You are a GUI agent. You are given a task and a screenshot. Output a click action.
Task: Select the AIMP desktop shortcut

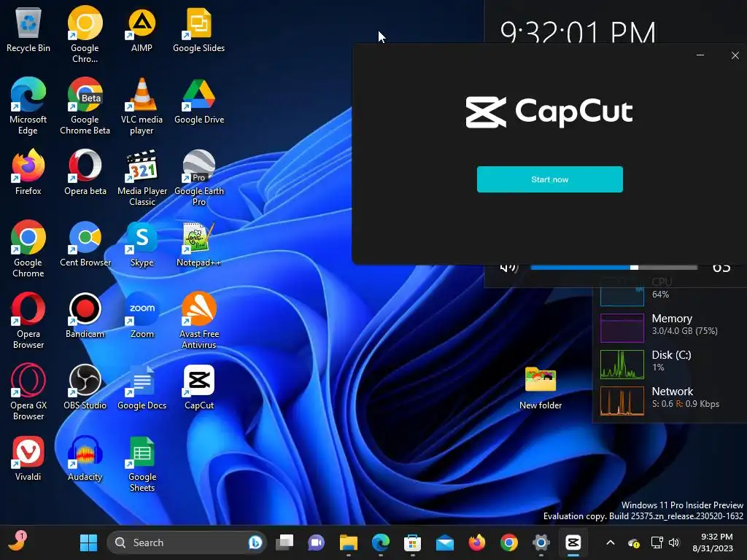pyautogui.click(x=142, y=29)
